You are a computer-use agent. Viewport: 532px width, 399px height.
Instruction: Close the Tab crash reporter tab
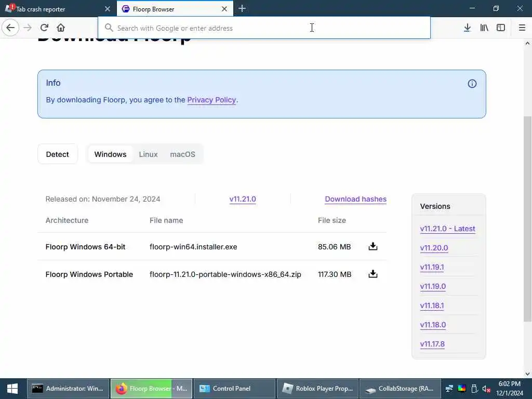click(108, 9)
